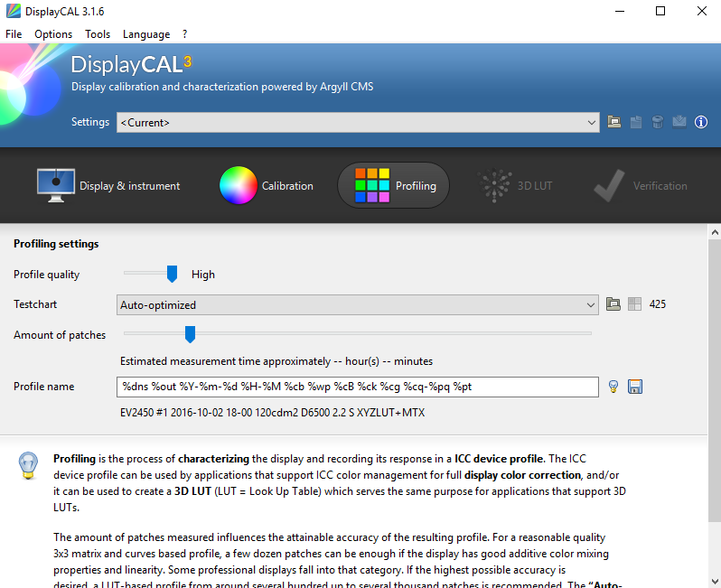Click the save settings copy icon
Viewport: 721px width, 588px height.
click(636, 122)
